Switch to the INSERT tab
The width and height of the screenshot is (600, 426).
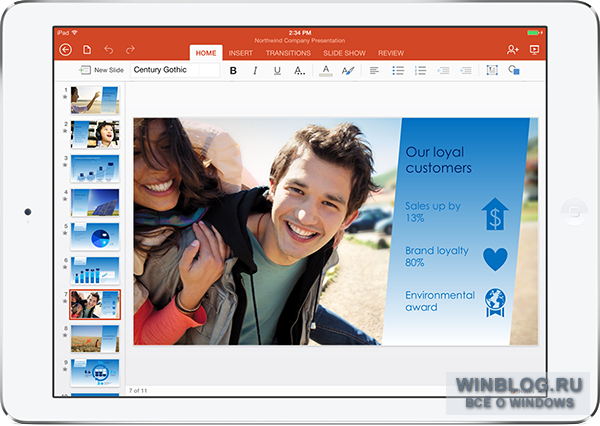click(x=241, y=53)
